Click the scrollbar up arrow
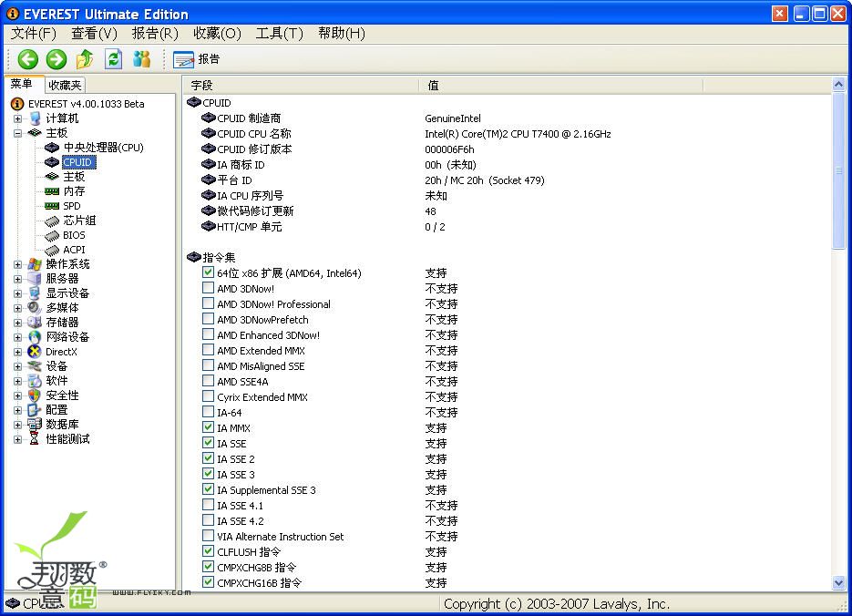852x616 pixels. point(839,85)
